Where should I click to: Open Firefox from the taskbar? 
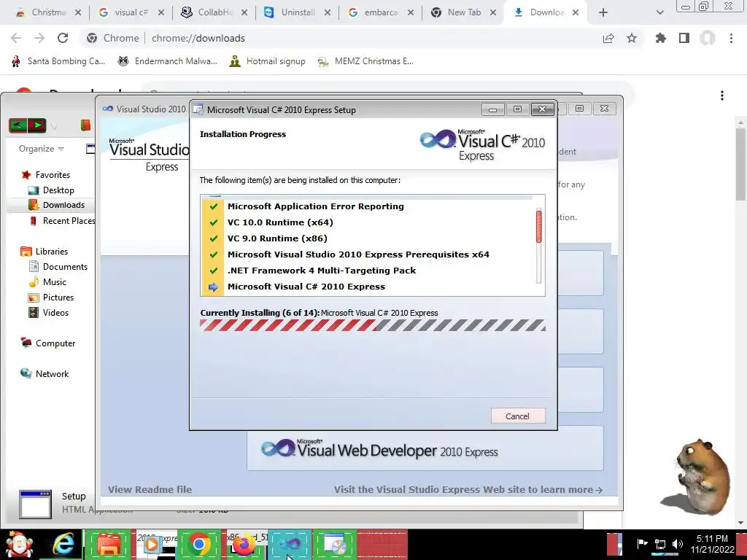click(x=244, y=544)
